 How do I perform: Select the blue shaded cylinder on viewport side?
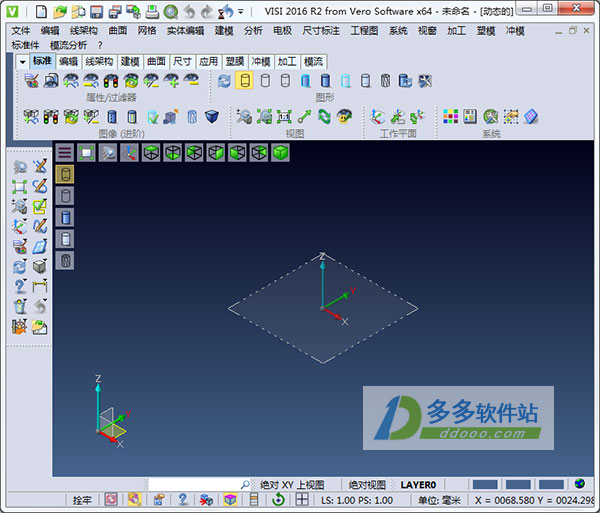click(65, 218)
